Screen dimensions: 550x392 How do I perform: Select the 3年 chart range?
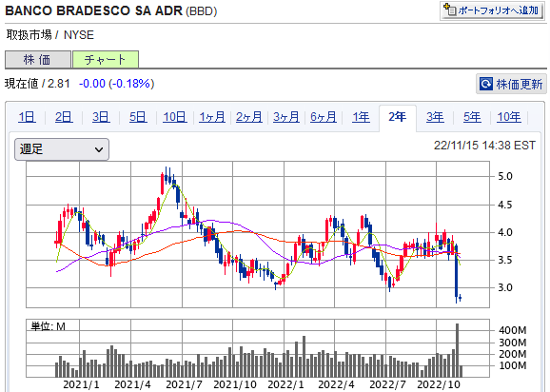pyautogui.click(x=435, y=117)
